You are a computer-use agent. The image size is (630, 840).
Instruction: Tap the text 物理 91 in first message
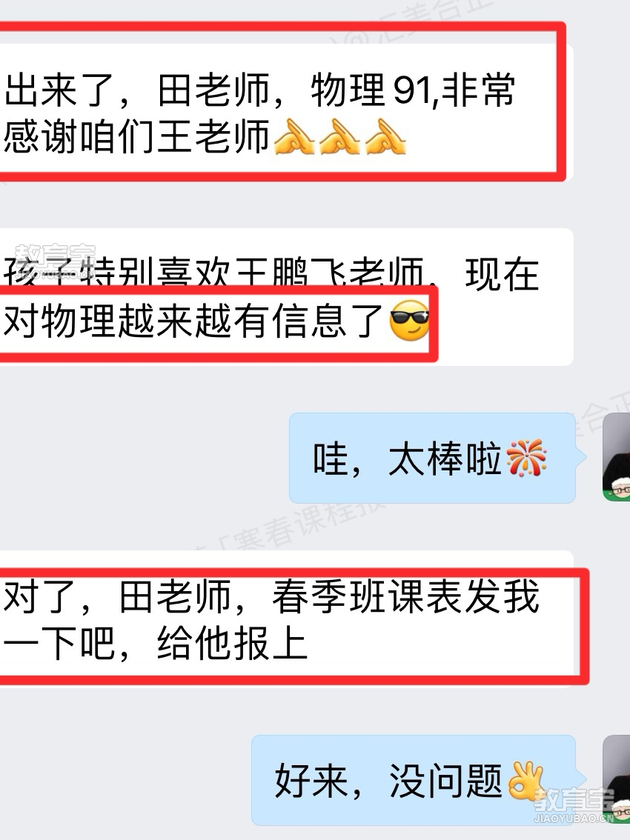371,90
